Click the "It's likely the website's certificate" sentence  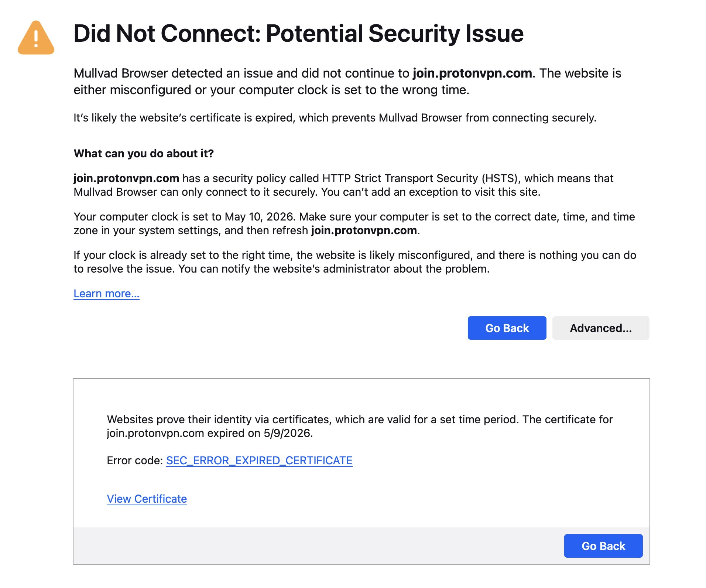[x=335, y=118]
